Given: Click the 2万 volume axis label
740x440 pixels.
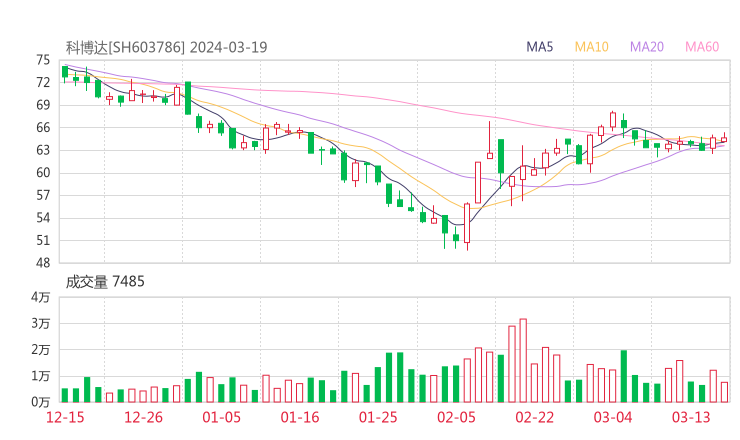Looking at the screenshot, I should click(x=41, y=350).
